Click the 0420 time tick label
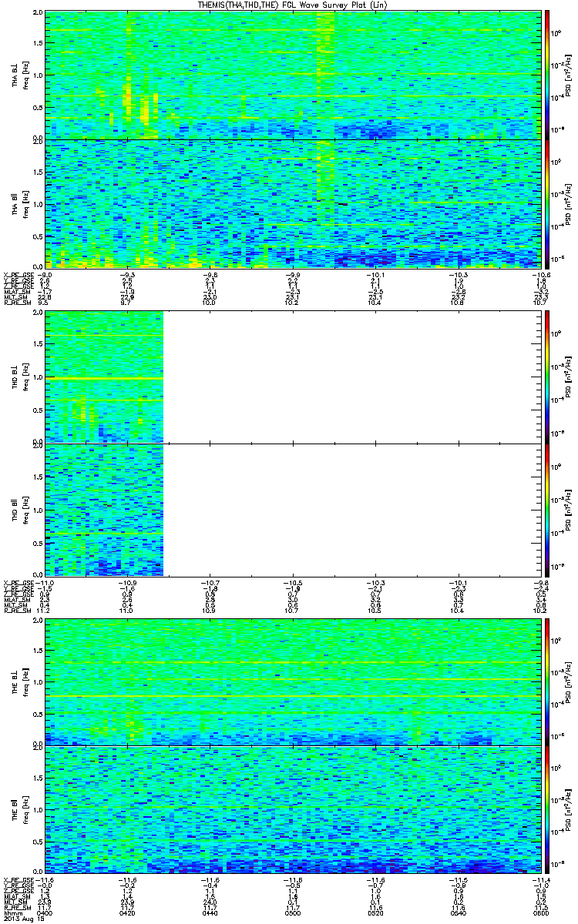This screenshot has width=578, height=924. 127,912
